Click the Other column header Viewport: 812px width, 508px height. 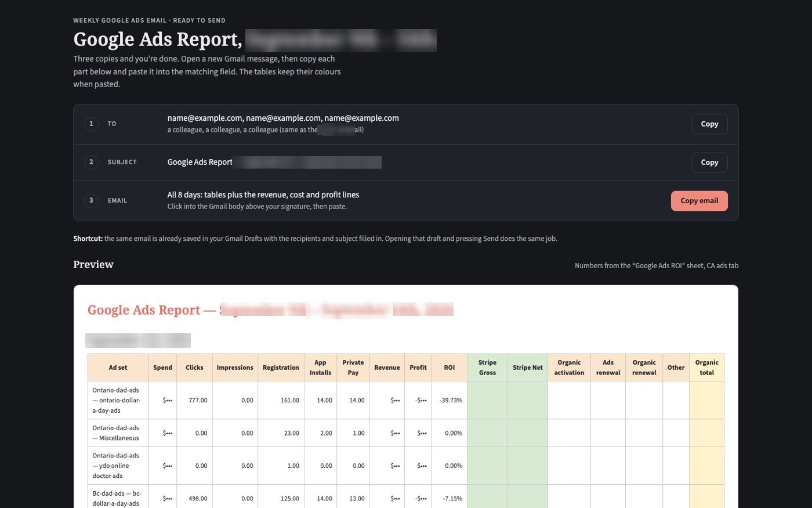tap(676, 368)
